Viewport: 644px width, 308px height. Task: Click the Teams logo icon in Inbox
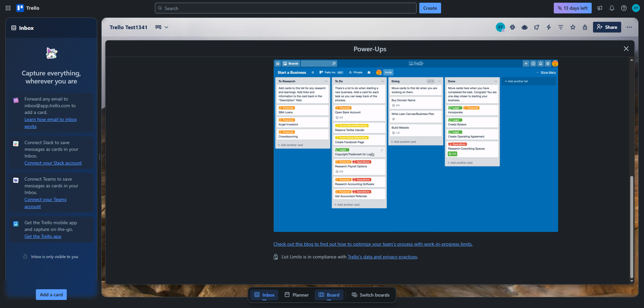[16, 180]
